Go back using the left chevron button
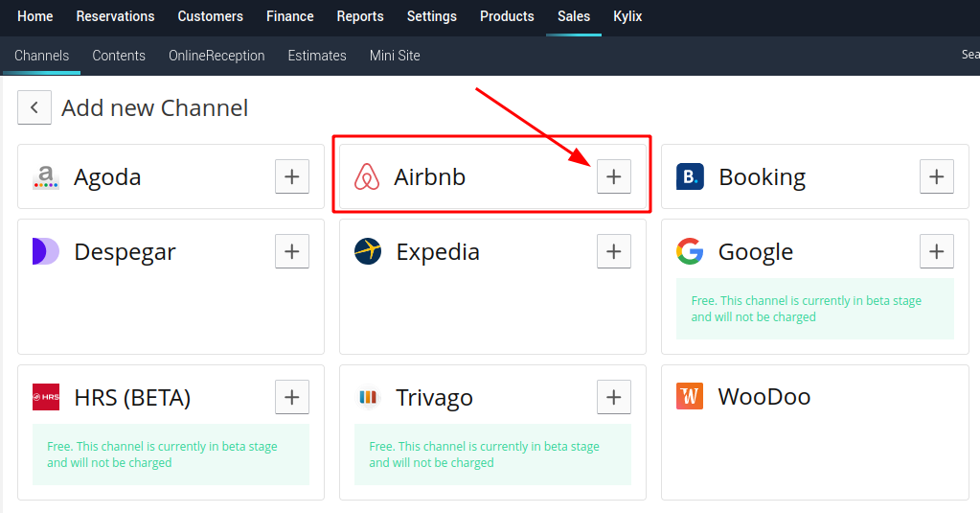The image size is (980, 513). [x=34, y=107]
